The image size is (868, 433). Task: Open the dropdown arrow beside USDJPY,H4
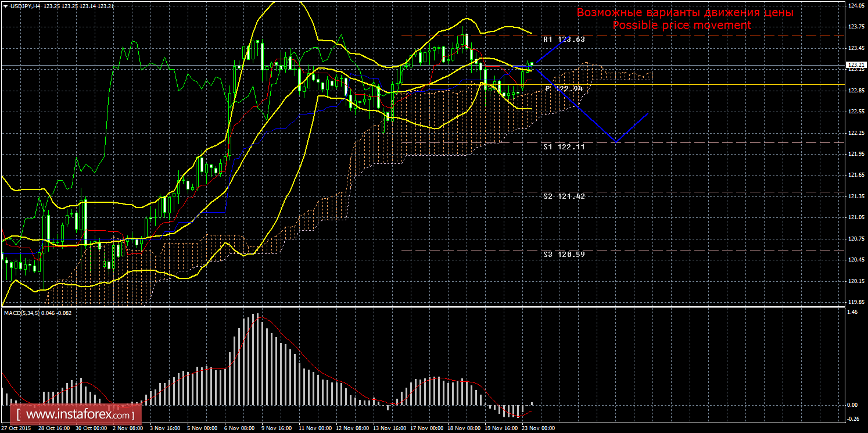click(5, 6)
